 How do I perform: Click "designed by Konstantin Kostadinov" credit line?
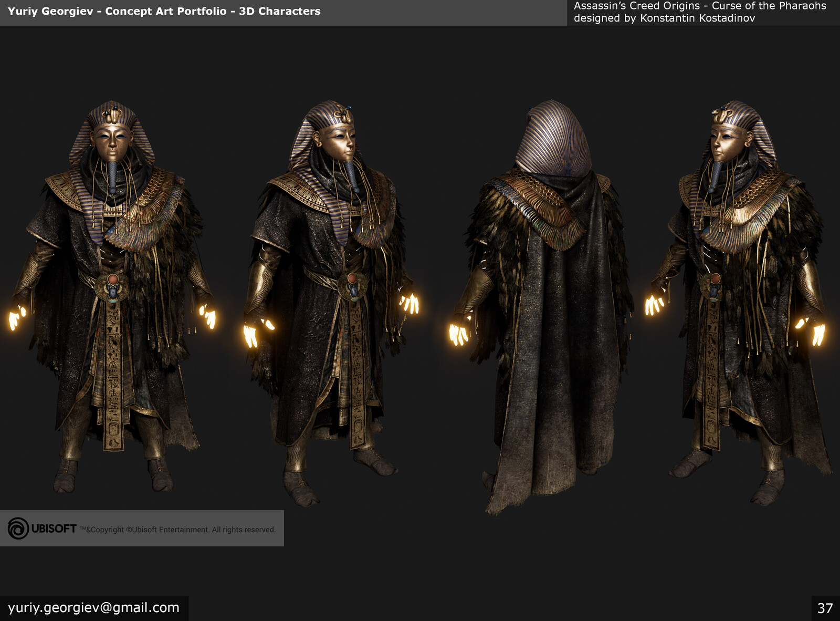[664, 18]
